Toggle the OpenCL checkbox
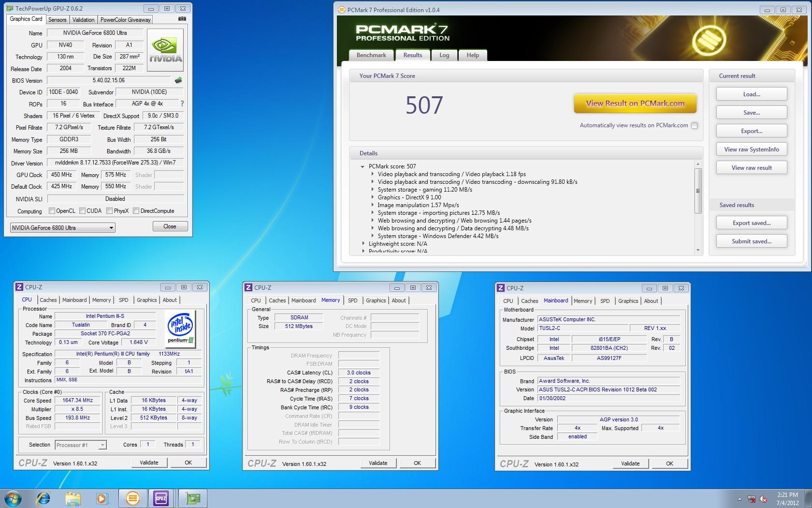Image resolution: width=812 pixels, height=508 pixels. (x=52, y=211)
